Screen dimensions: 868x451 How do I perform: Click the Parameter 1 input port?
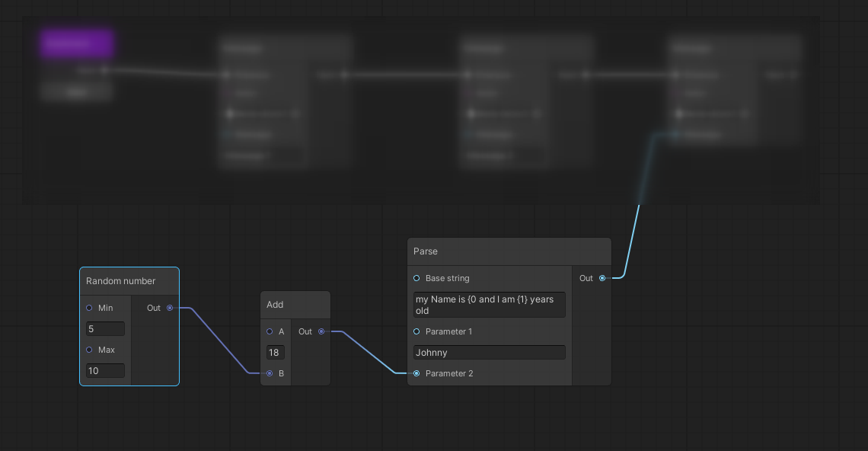coord(416,331)
